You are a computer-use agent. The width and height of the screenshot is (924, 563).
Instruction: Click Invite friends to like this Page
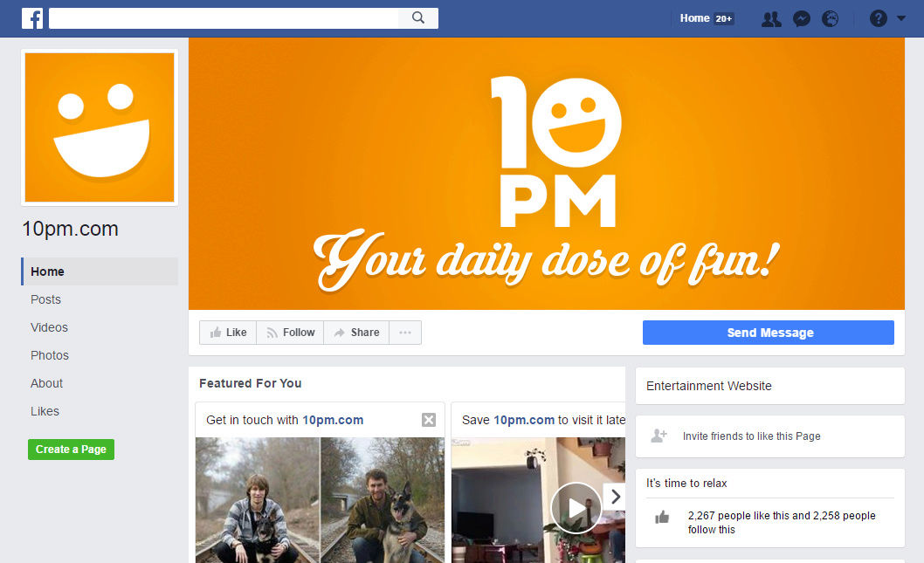pyautogui.click(x=751, y=436)
